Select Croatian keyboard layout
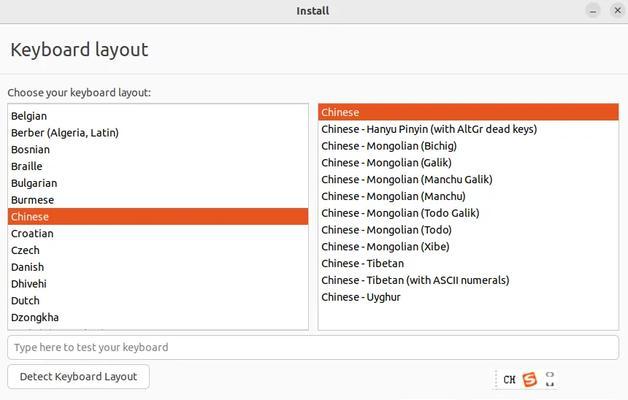This screenshot has height=400, width=628. (x=158, y=233)
